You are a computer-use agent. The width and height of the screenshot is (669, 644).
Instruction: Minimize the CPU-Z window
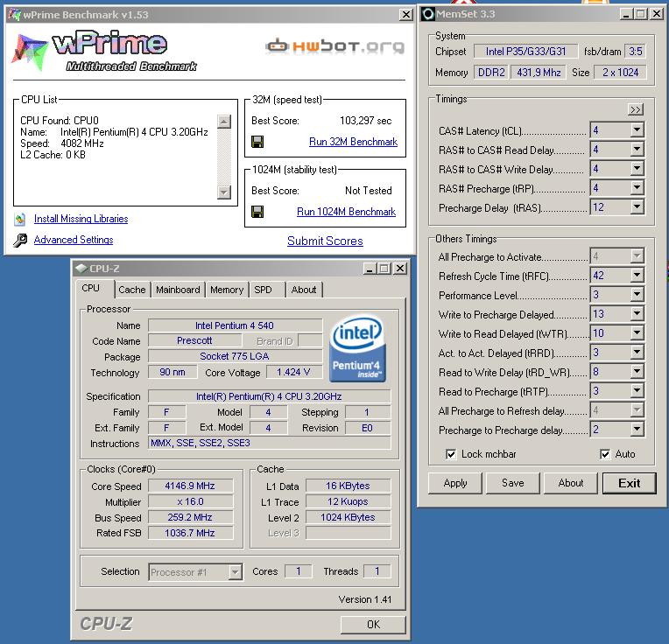coord(370,269)
